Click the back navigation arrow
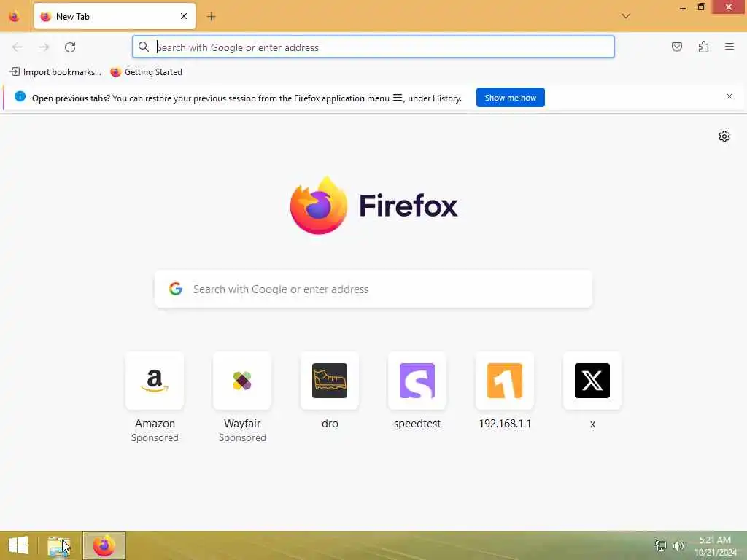This screenshot has width=747, height=560. 18,47
